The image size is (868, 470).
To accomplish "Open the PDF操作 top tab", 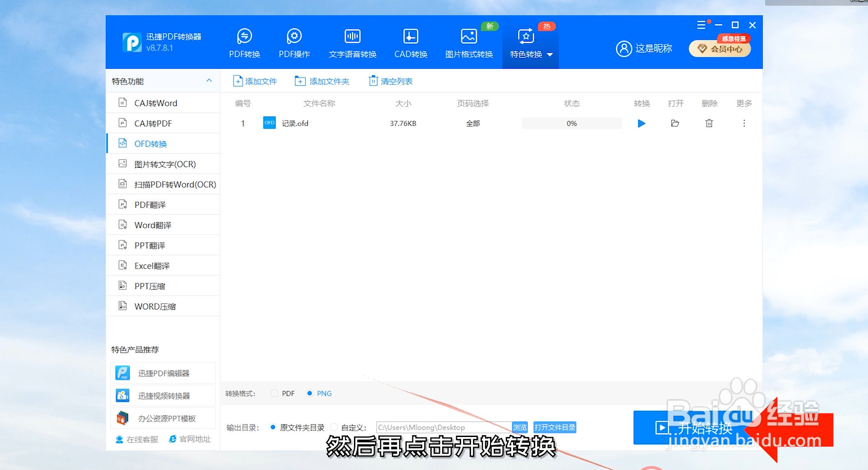I will tap(294, 43).
